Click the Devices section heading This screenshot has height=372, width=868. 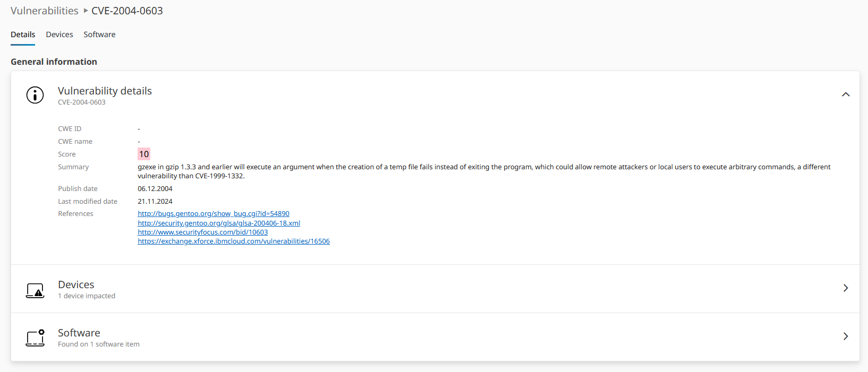76,285
